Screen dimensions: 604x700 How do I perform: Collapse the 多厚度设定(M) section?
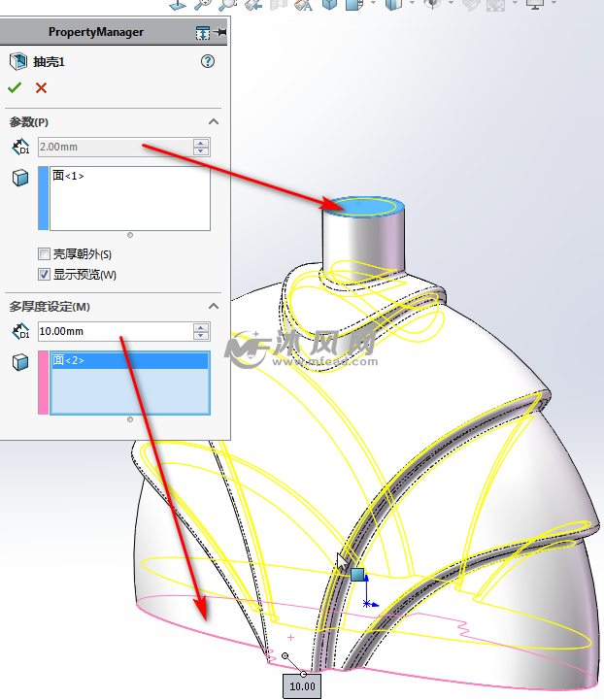coord(214,306)
